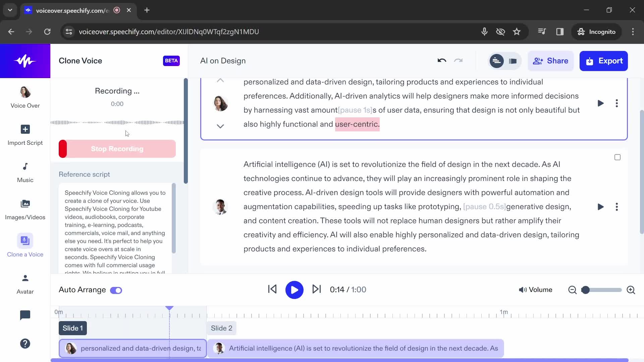Click the Export button icon
Viewport: 644px width, 362px height.
[x=590, y=61]
